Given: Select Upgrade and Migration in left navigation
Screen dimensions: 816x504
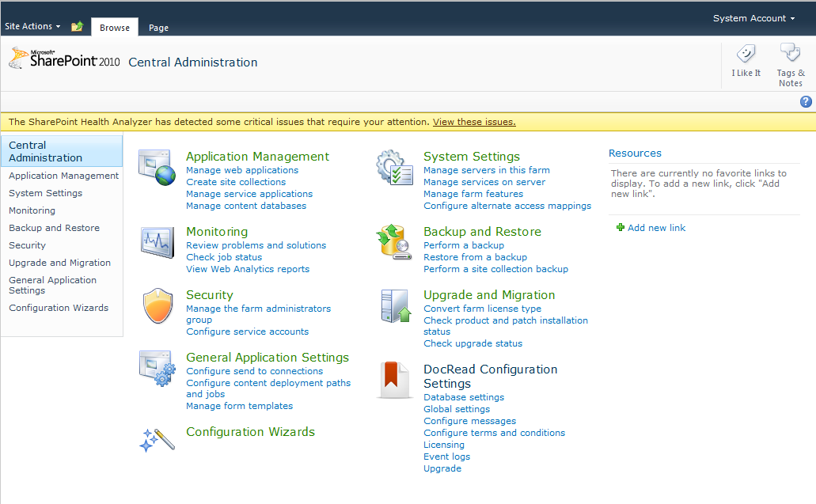Looking at the screenshot, I should (59, 263).
